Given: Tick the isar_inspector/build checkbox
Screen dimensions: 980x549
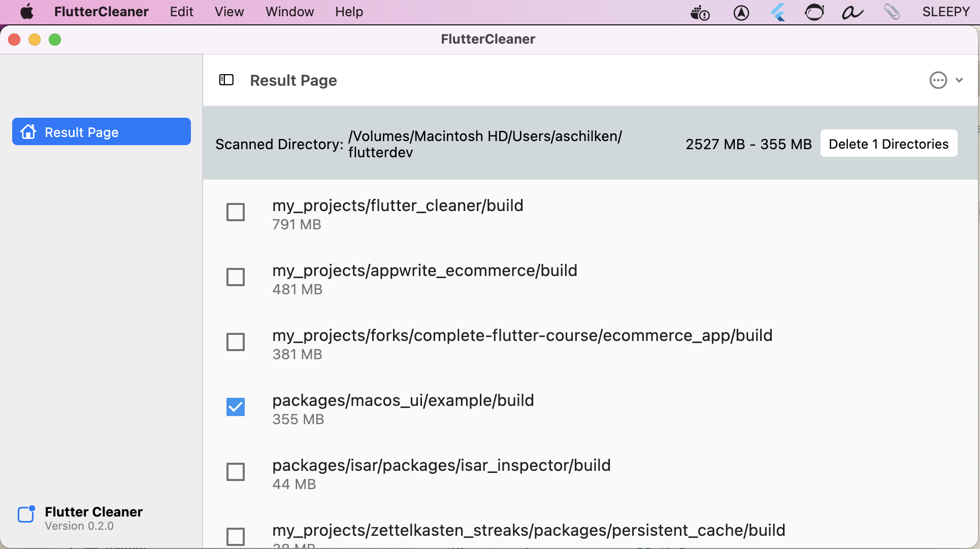Looking at the screenshot, I should [236, 472].
